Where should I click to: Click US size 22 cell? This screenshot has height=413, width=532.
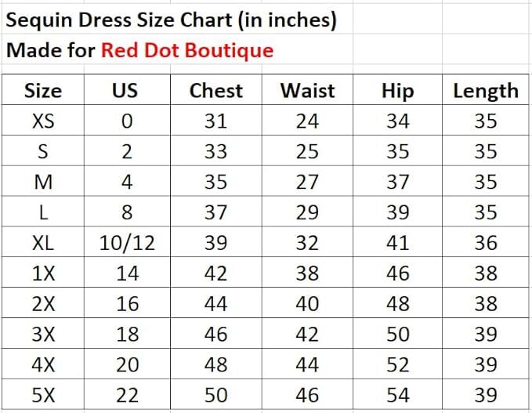[127, 394]
